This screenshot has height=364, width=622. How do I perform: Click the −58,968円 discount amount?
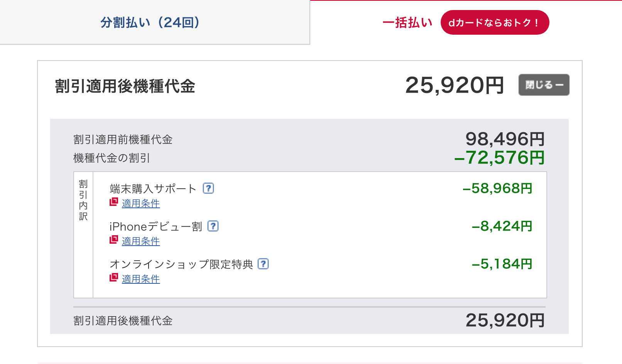coord(497,188)
